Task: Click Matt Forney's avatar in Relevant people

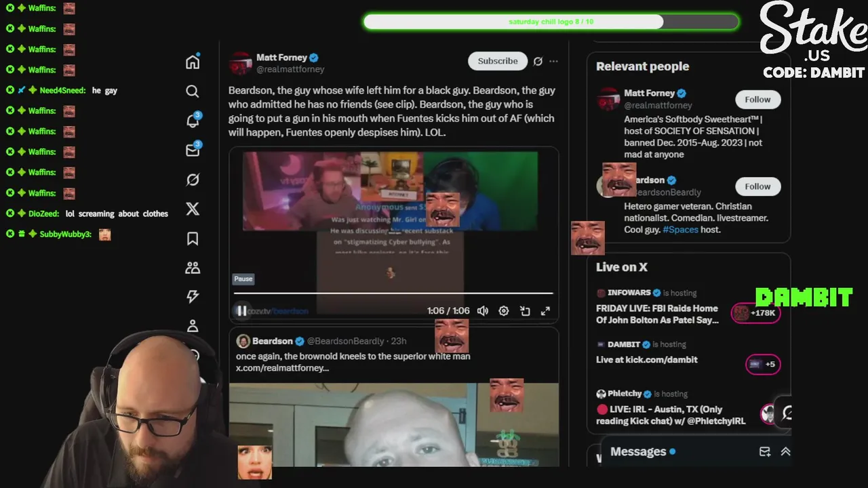Action: 608,99
